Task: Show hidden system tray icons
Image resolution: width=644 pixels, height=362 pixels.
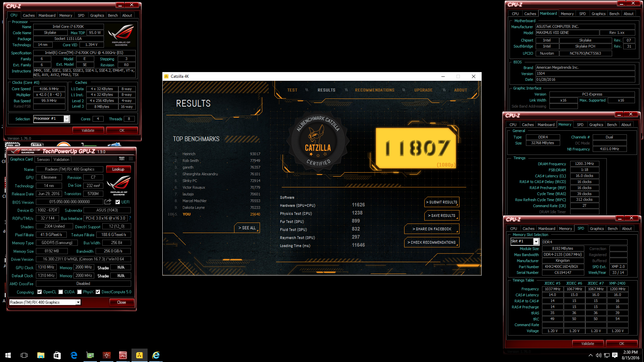Action: 590,355
